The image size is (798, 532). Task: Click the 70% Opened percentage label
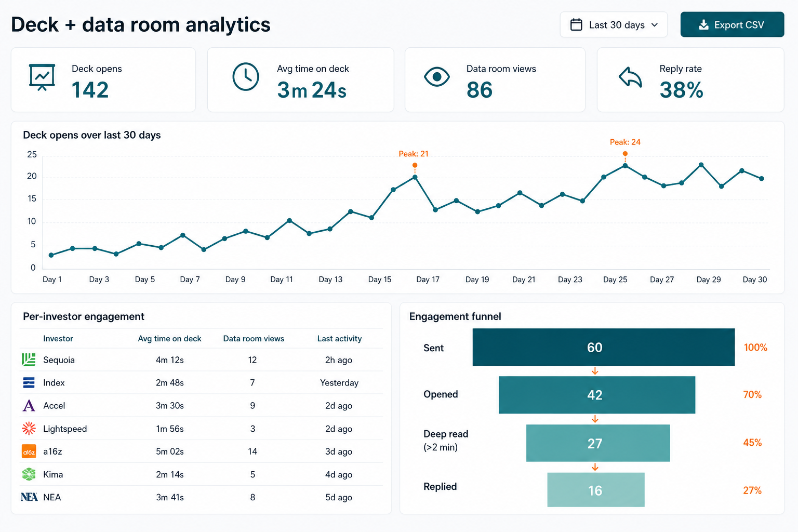tap(752, 395)
